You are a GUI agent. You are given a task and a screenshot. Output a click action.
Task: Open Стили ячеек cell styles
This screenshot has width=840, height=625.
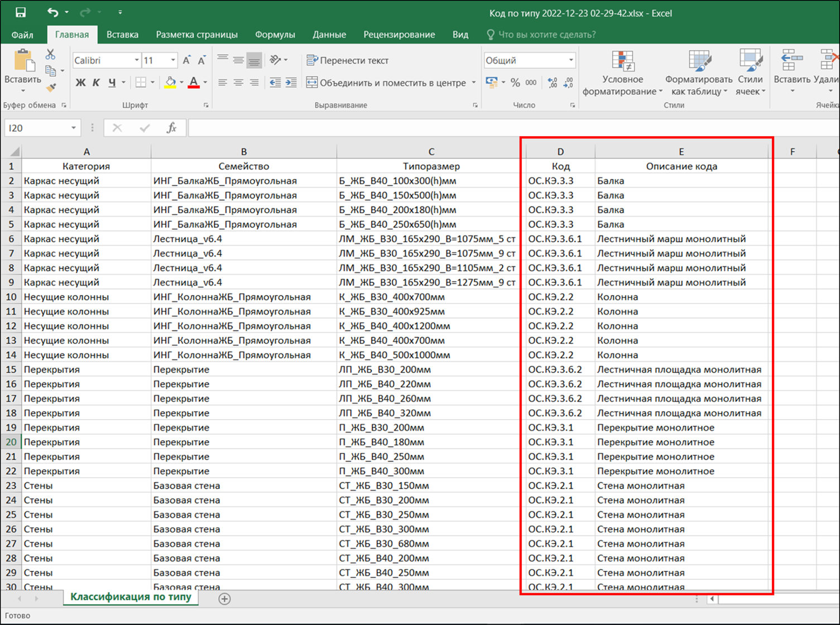(750, 73)
